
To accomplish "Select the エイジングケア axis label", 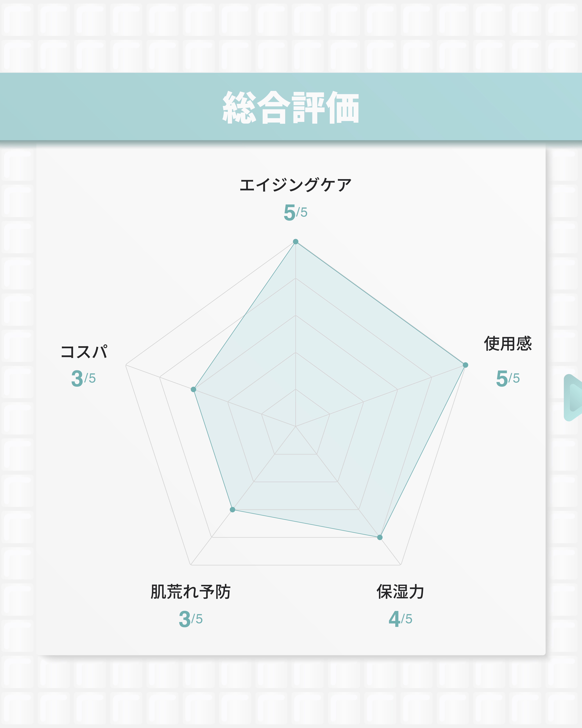I will 296,185.
